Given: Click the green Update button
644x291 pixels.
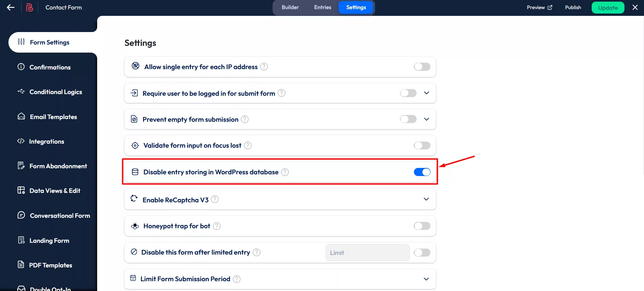Looking at the screenshot, I should click(608, 8).
